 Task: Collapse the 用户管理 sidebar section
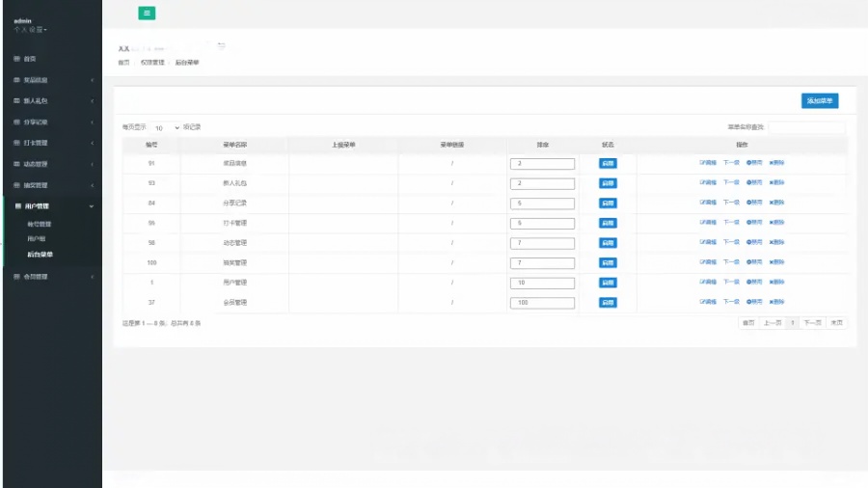point(52,205)
